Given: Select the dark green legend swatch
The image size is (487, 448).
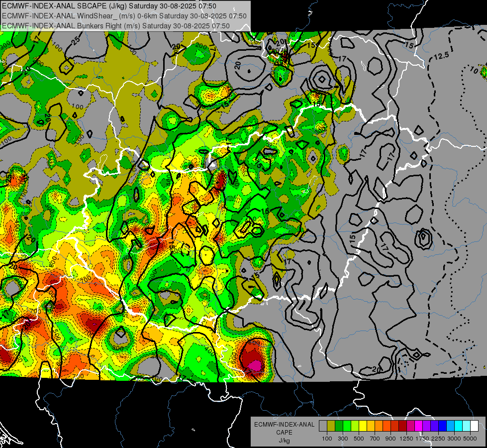Looking at the screenshot, I should [339, 426].
